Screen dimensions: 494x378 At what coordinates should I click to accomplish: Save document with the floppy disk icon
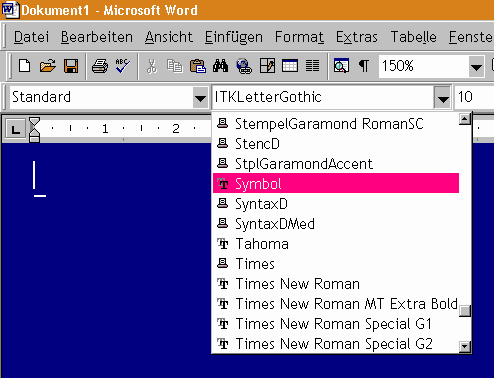click(71, 66)
